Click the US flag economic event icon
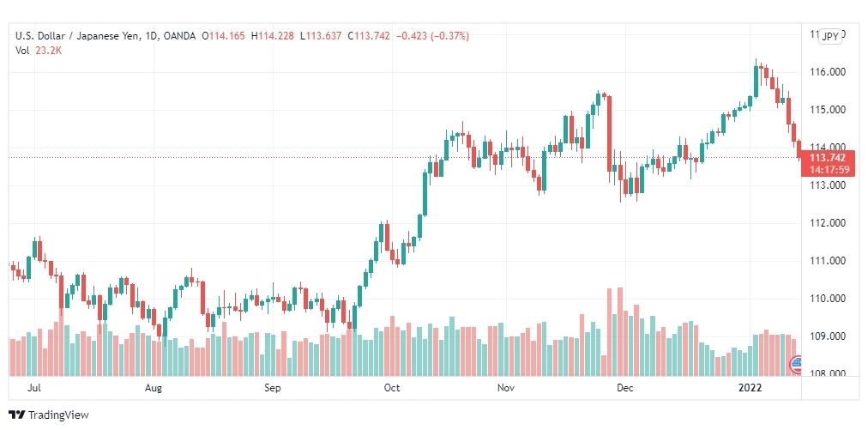Screen dimensions: 868x430 tap(795, 365)
